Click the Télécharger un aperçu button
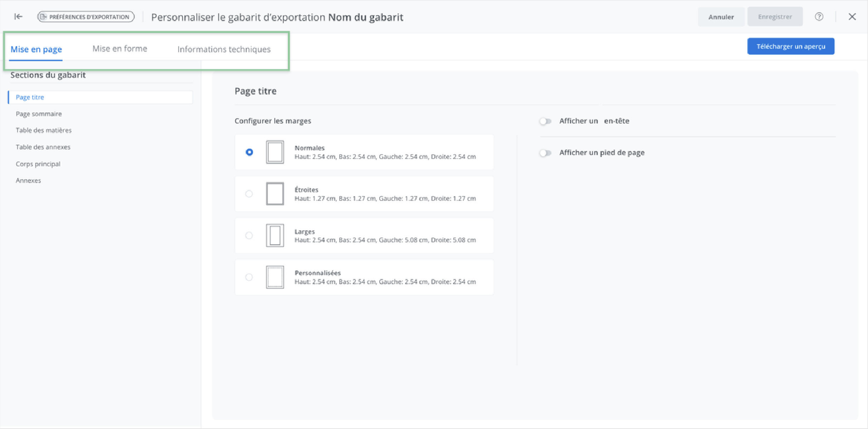The height and width of the screenshot is (429, 868). coord(791,46)
